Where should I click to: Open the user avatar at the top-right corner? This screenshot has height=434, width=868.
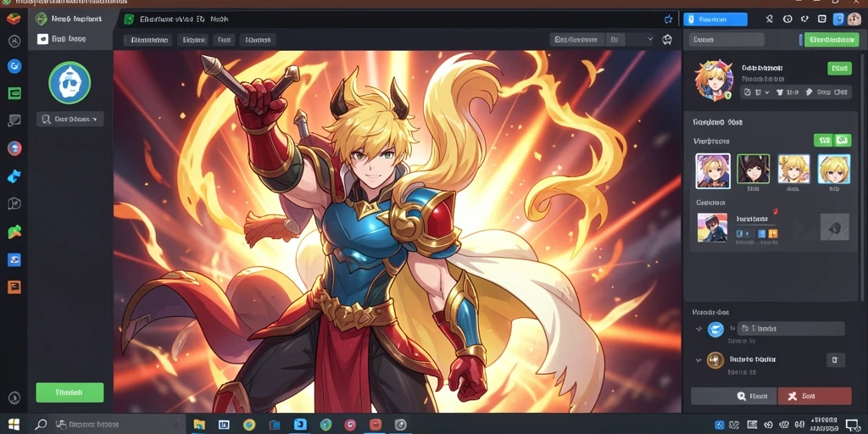854,19
